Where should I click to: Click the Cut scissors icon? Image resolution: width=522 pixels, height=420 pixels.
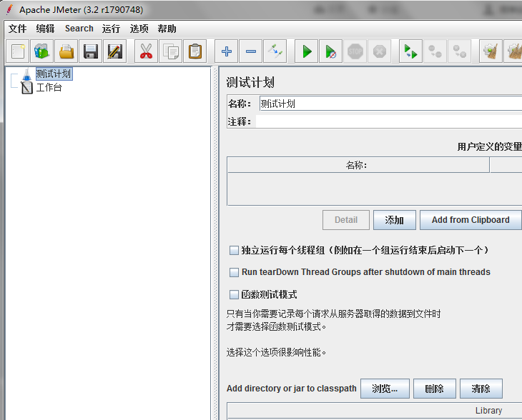146,51
